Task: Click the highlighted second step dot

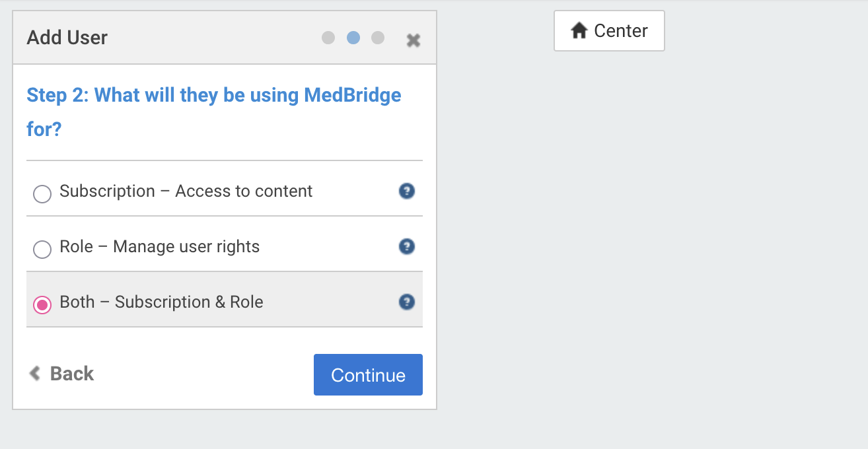Action: pyautogui.click(x=353, y=38)
